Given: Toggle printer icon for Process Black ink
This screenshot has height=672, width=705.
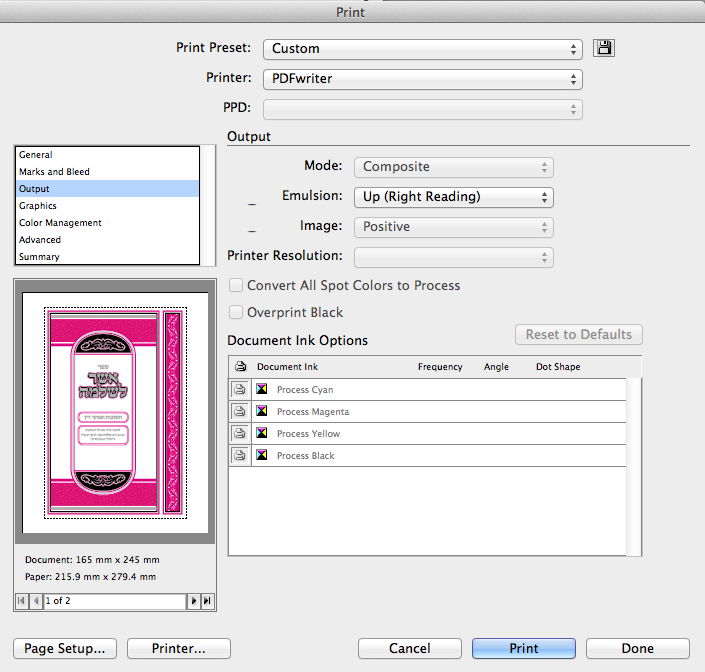Looking at the screenshot, I should 240,455.
